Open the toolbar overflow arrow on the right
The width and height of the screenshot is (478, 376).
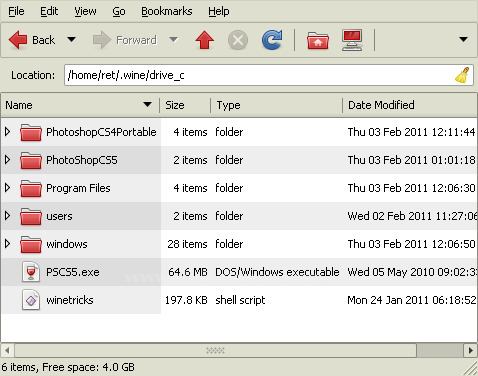coord(463,40)
